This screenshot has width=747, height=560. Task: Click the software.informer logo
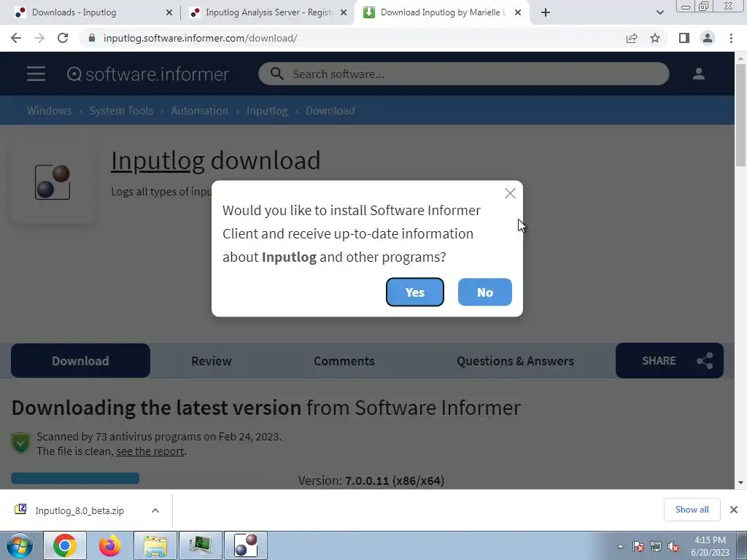[x=147, y=74]
